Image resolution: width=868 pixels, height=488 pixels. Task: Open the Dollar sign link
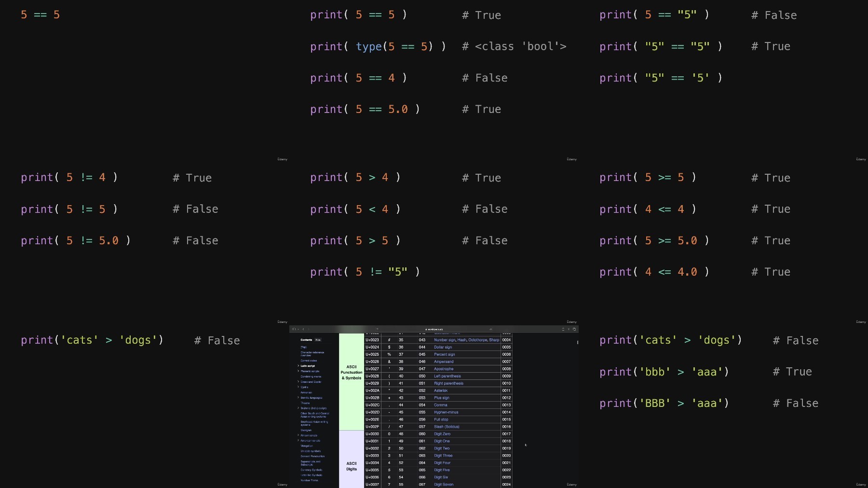pyautogui.click(x=443, y=347)
